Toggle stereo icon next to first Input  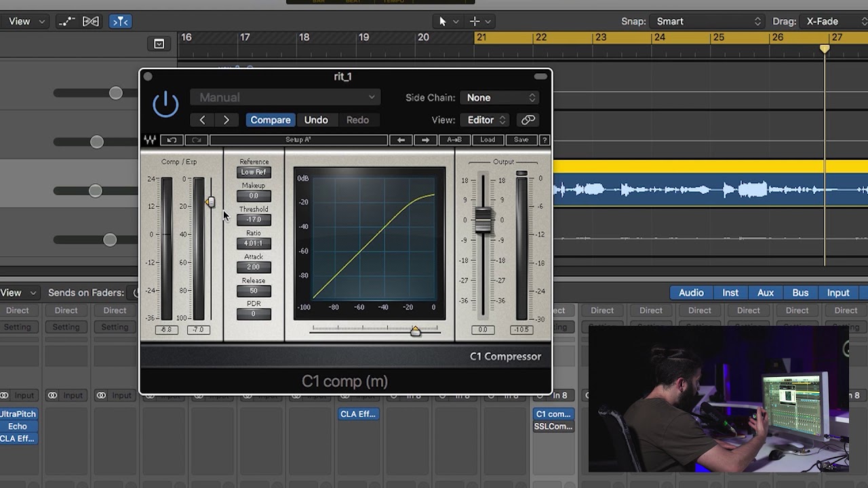[x=5, y=395]
